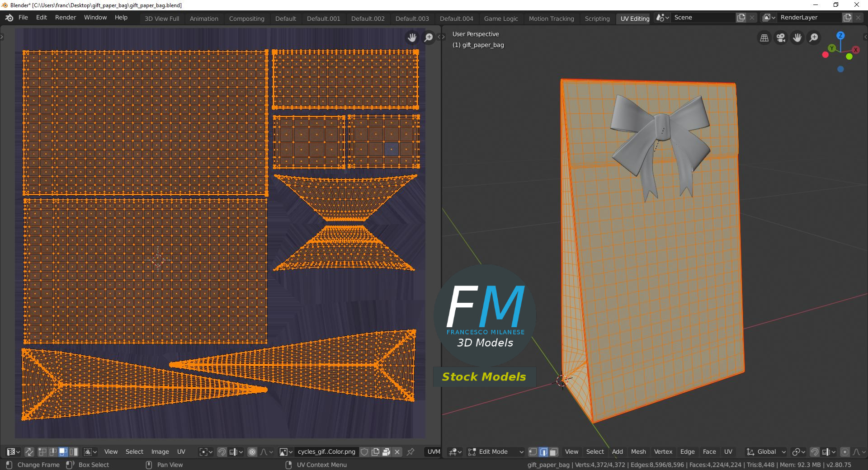Open the Mesh menu in 3D viewport

(x=638, y=452)
